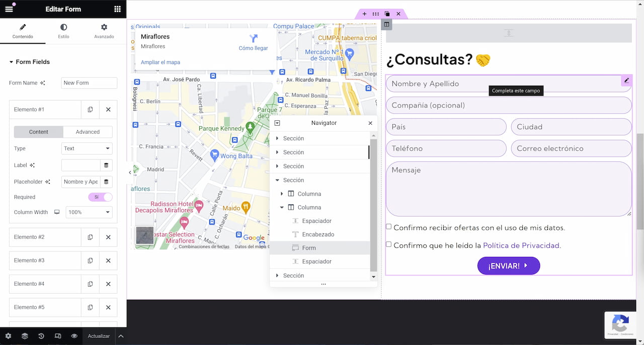Remove Elemento #1 form field
644x345 pixels.
tap(108, 110)
